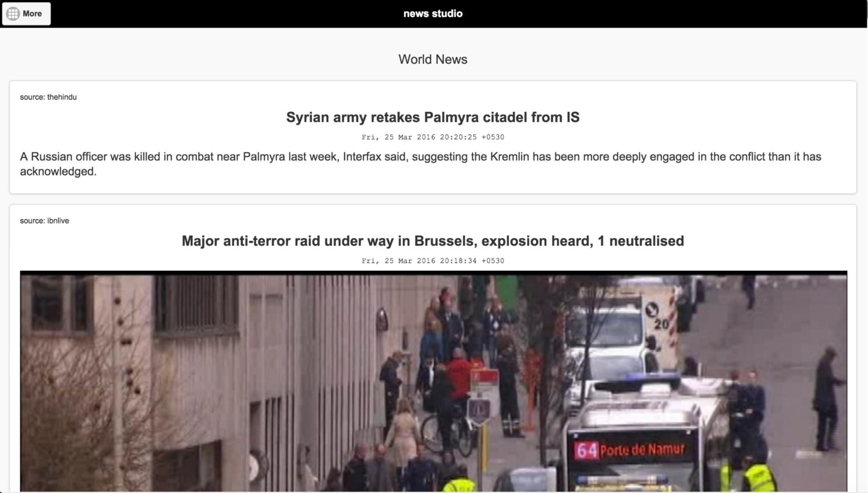Open the Syrian army retakes Palmyra headline
The image size is (868, 493).
click(433, 117)
